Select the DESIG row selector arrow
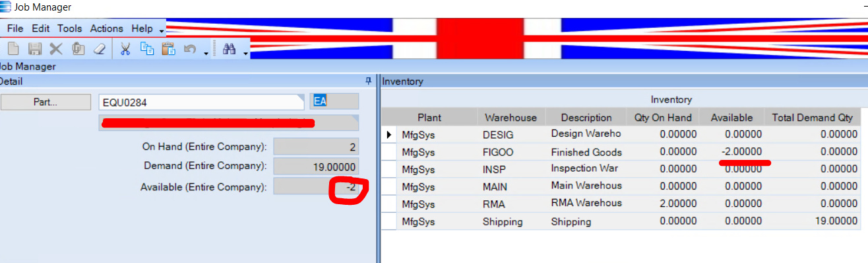 coord(389,135)
